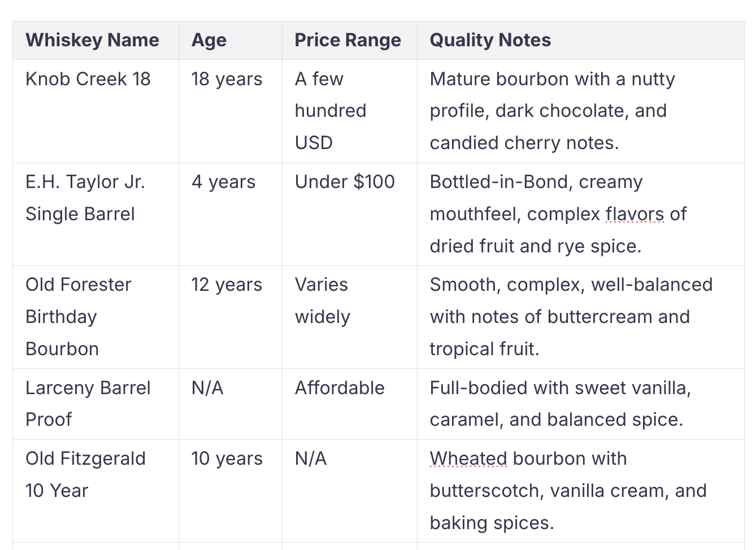Click the Old Fitzgerald 10 Year cell
The height and width of the screenshot is (550, 756).
click(x=85, y=474)
